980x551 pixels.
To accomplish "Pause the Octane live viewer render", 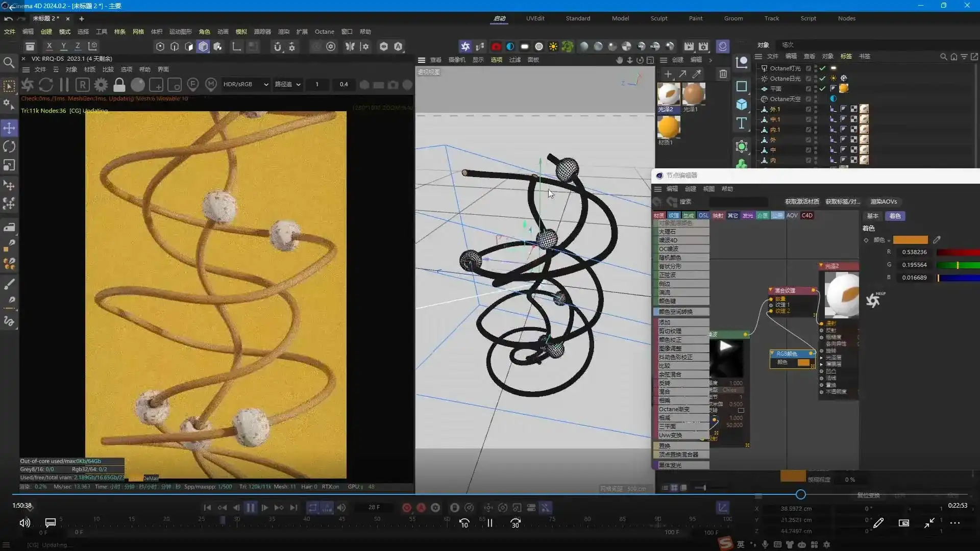I will coord(64,85).
